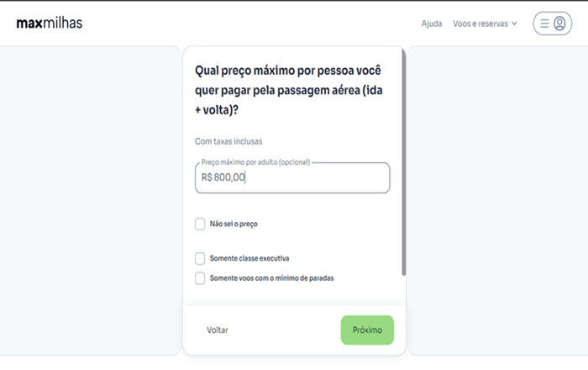588x370 pixels.
Task: Click the R$ 800,00 value in the price field
Action: click(223, 178)
